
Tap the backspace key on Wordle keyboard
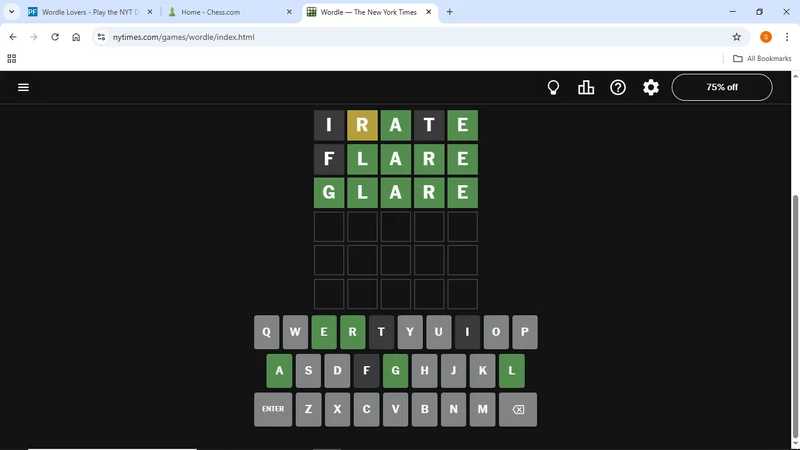518,409
